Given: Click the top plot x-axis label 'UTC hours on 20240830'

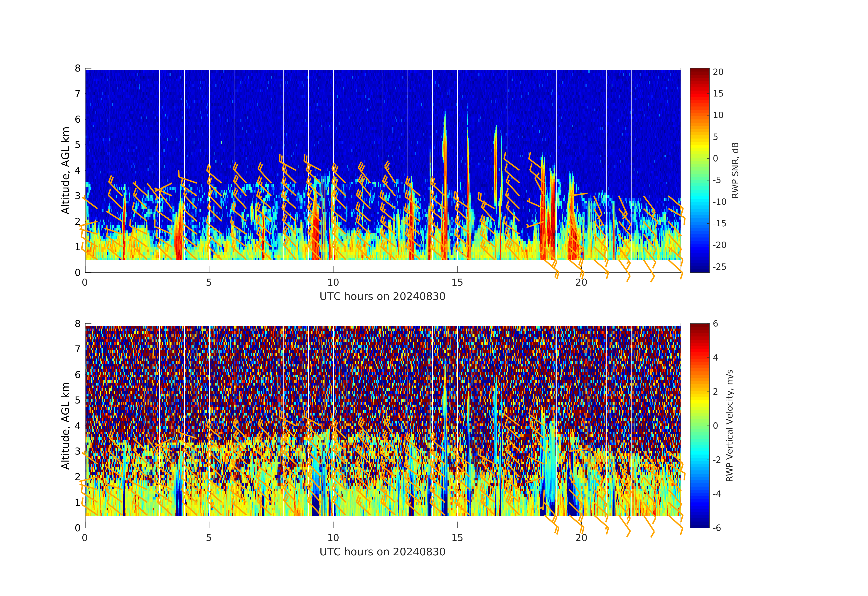Looking at the screenshot, I should (x=382, y=297).
